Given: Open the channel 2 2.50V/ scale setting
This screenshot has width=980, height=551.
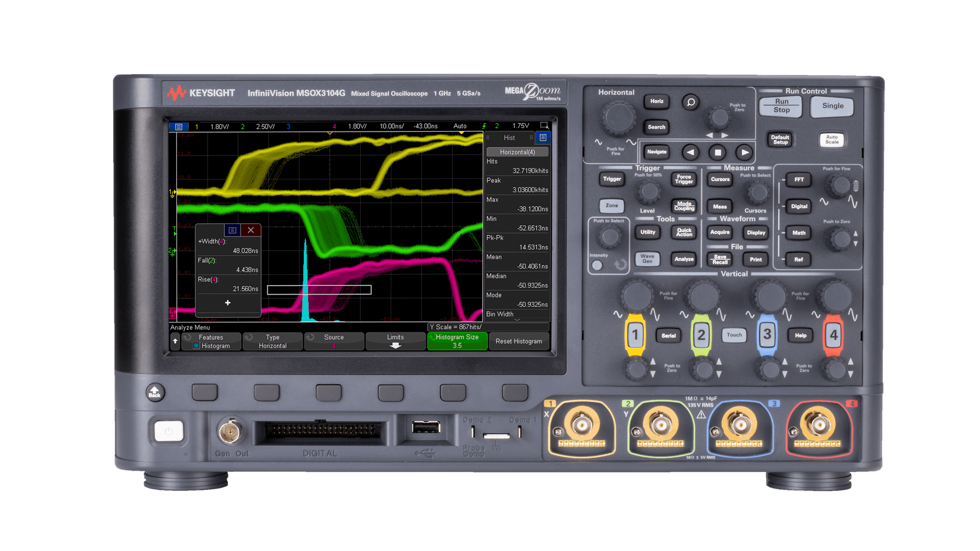Looking at the screenshot, I should click(x=265, y=127).
